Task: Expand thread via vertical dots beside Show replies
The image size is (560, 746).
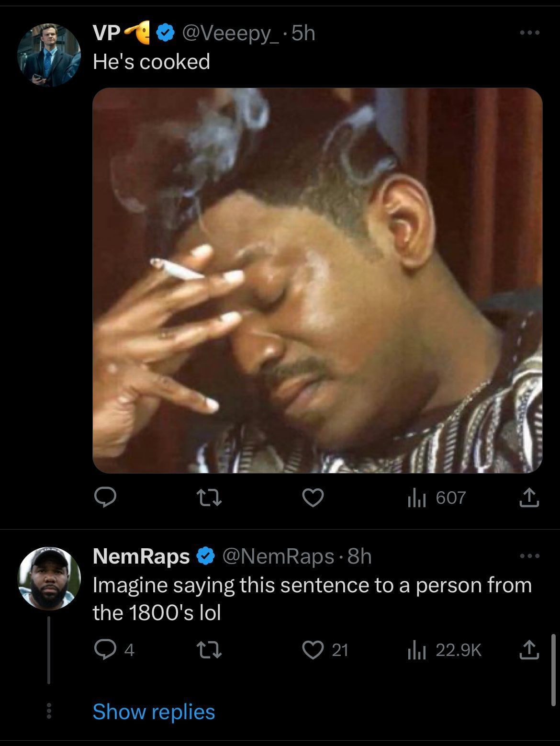Action: coord(48,712)
